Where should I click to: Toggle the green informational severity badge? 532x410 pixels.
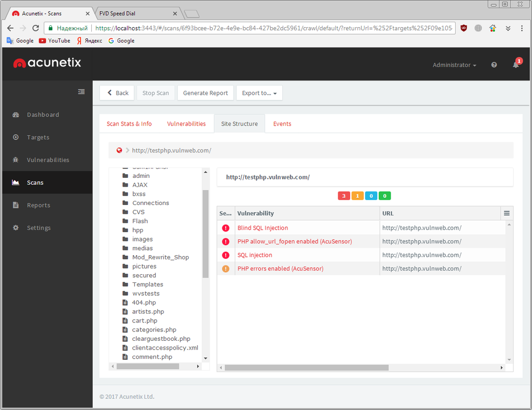[384, 196]
